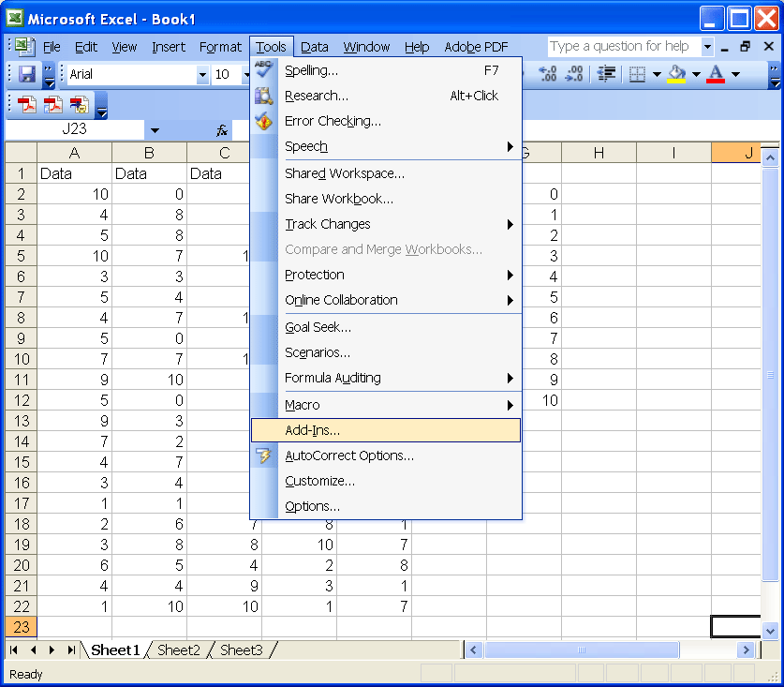
Task: Click the second Adobe PDF email icon
Action: tap(53, 105)
